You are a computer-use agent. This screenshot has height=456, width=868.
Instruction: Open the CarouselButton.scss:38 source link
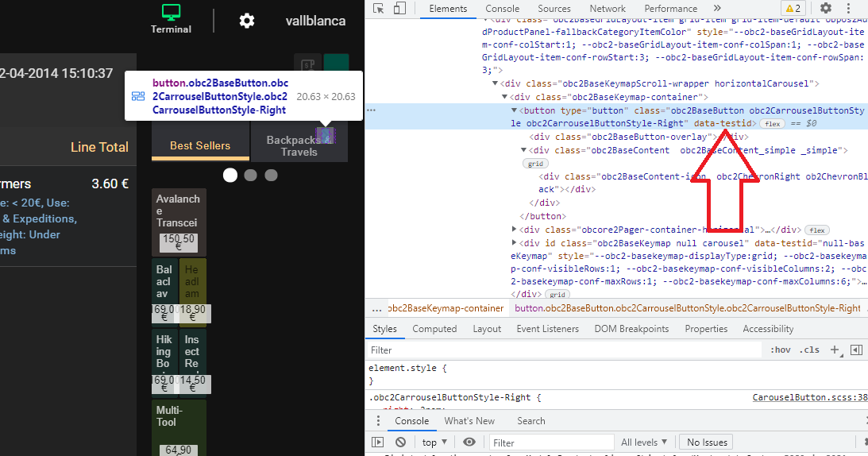[809, 397]
